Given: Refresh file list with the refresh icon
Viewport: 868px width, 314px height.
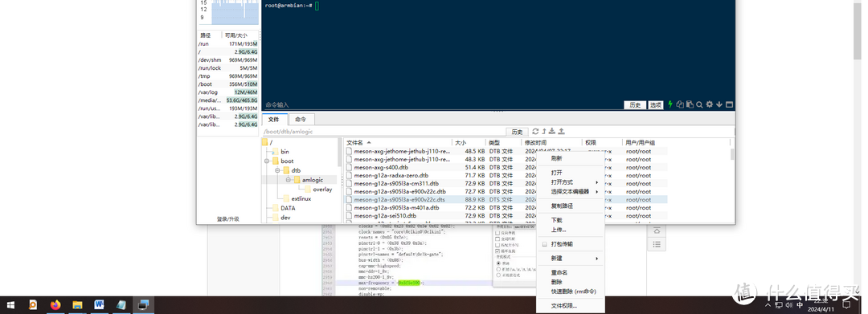Looking at the screenshot, I should click(534, 132).
